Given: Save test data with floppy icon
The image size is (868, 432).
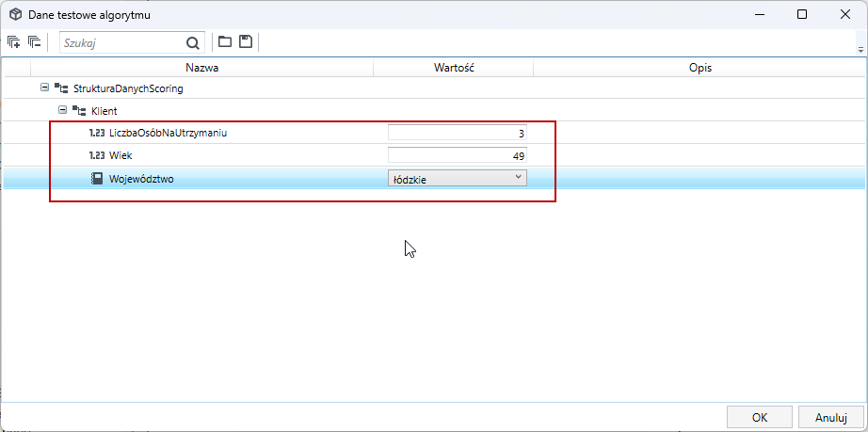Looking at the screenshot, I should [x=246, y=41].
